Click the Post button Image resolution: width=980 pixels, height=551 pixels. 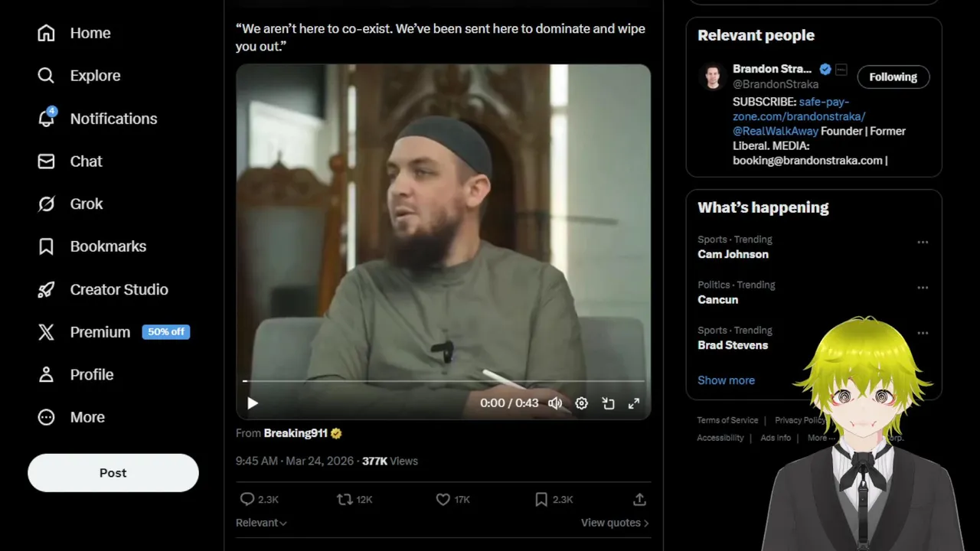(x=113, y=473)
